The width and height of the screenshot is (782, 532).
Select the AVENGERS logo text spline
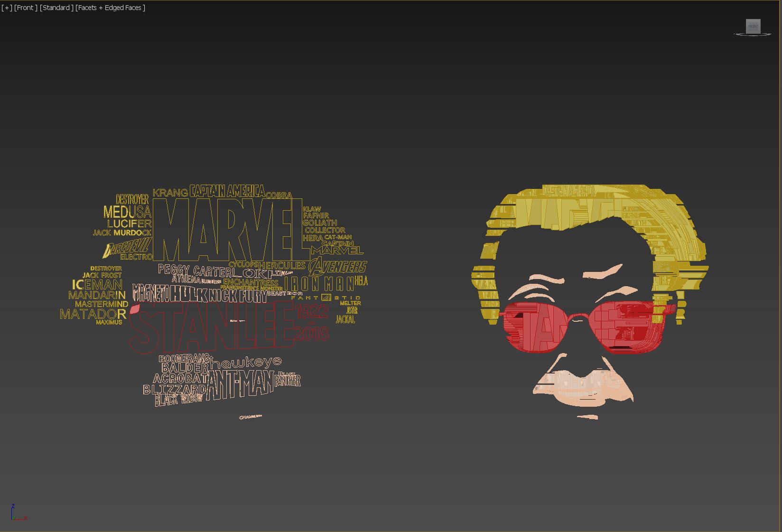[x=338, y=267]
